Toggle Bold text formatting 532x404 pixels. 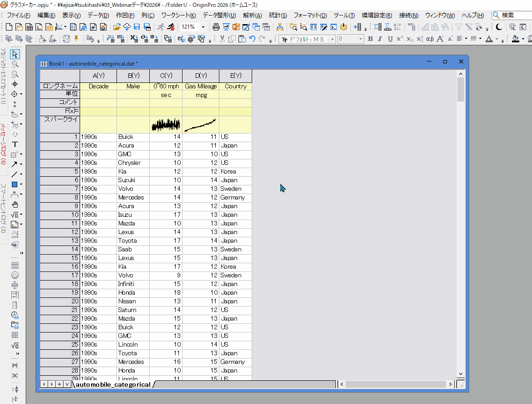pos(370,39)
